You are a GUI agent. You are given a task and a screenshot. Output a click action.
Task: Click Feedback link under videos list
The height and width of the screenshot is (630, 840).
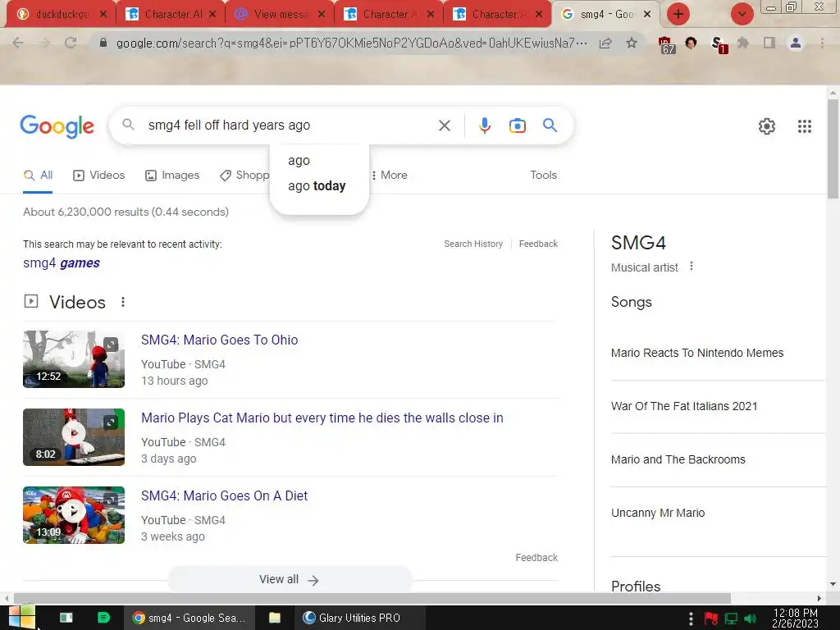[x=536, y=558]
